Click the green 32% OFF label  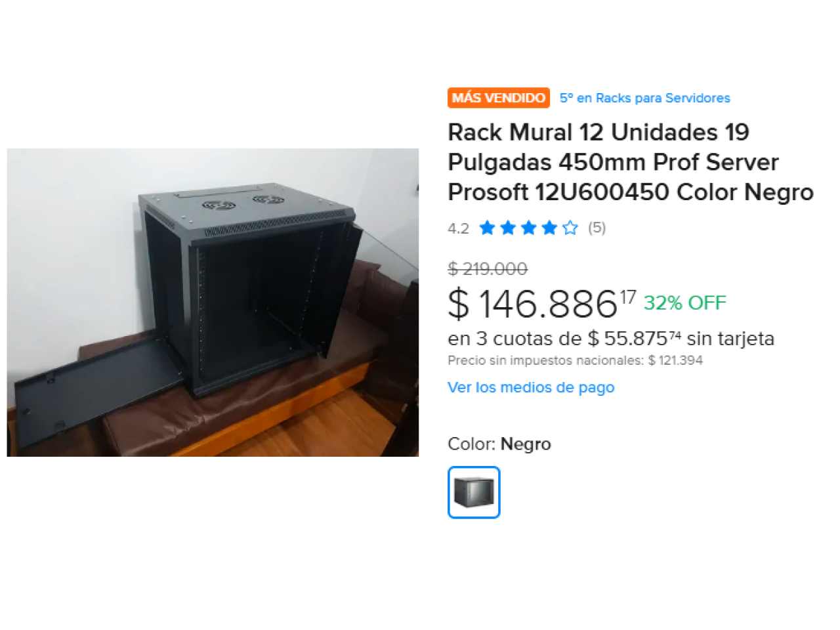click(x=684, y=303)
